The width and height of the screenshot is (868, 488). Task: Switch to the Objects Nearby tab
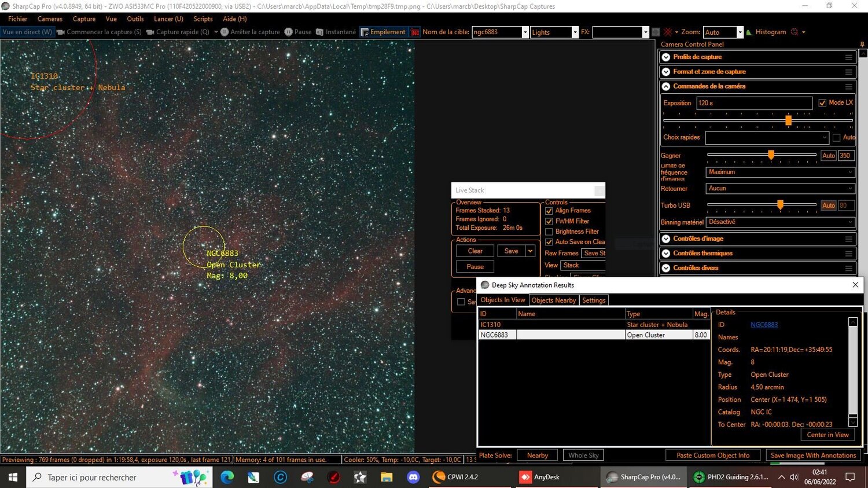[553, 300]
